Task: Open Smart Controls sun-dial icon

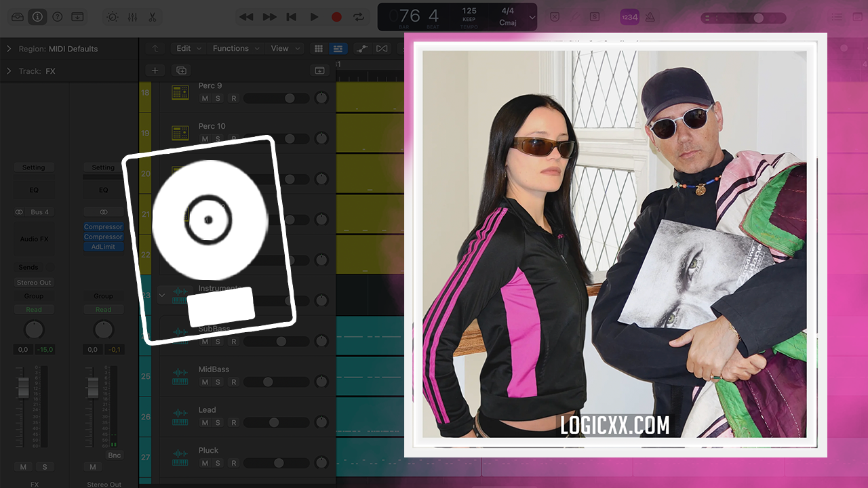Action: (x=113, y=17)
